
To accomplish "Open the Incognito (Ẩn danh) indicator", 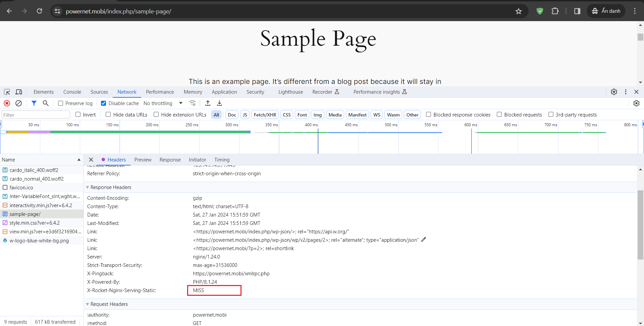I will tap(606, 11).
